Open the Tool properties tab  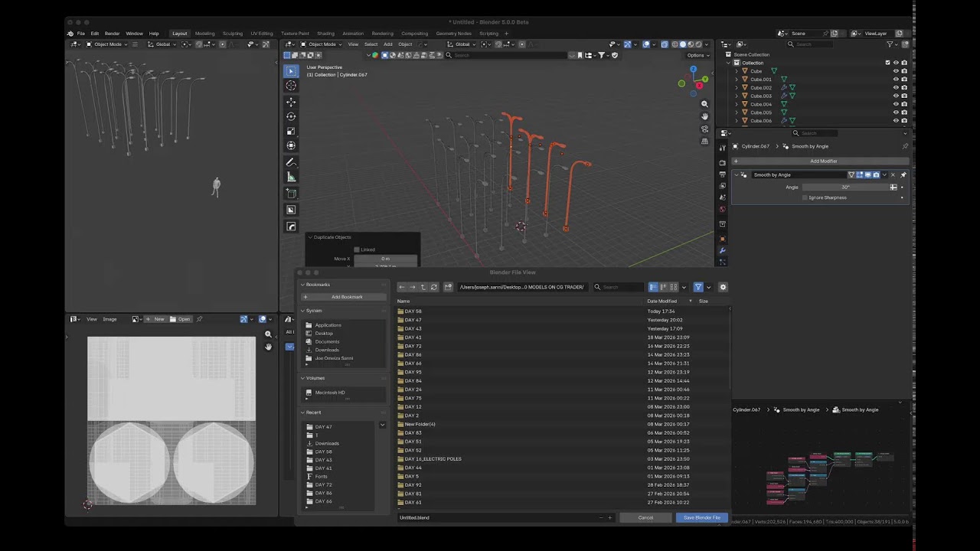coord(722,146)
